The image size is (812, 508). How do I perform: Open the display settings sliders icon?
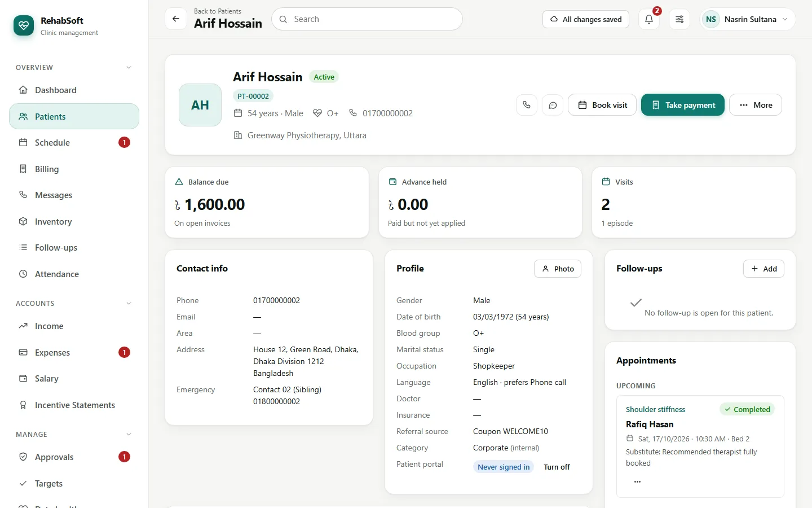679,19
